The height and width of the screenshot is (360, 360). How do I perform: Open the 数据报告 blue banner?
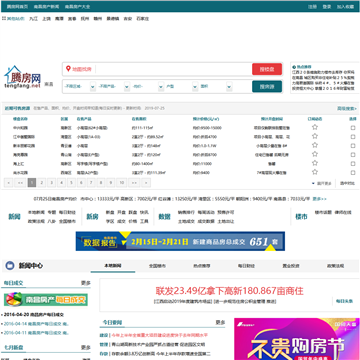pos(180,241)
